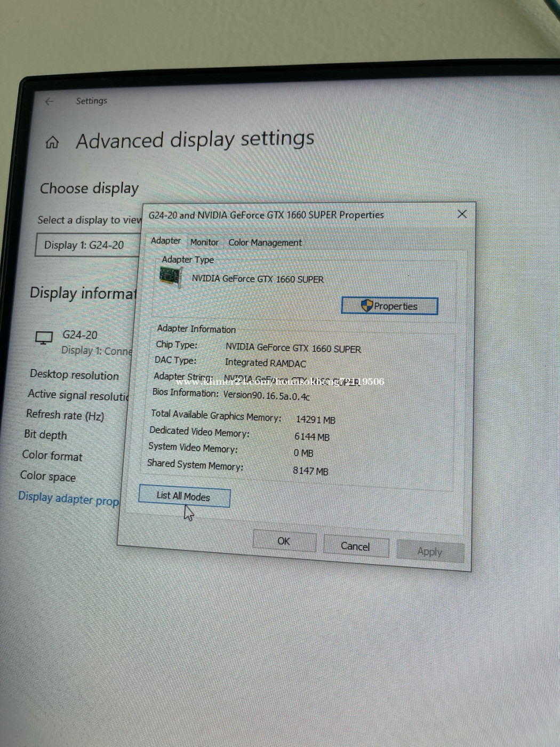The width and height of the screenshot is (560, 747).
Task: Click the Settings window title text
Action: (91, 101)
